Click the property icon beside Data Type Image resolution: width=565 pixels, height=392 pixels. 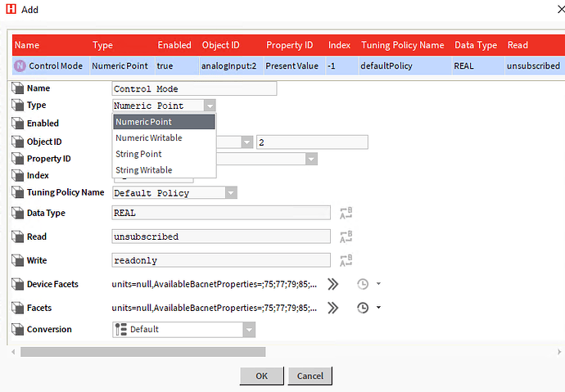(x=17, y=213)
